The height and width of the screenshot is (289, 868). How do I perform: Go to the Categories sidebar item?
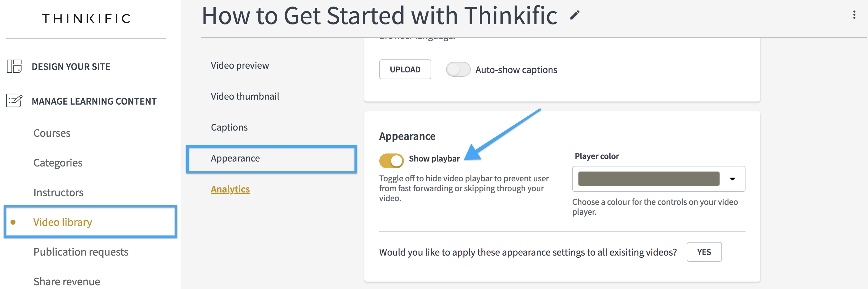pos(58,163)
